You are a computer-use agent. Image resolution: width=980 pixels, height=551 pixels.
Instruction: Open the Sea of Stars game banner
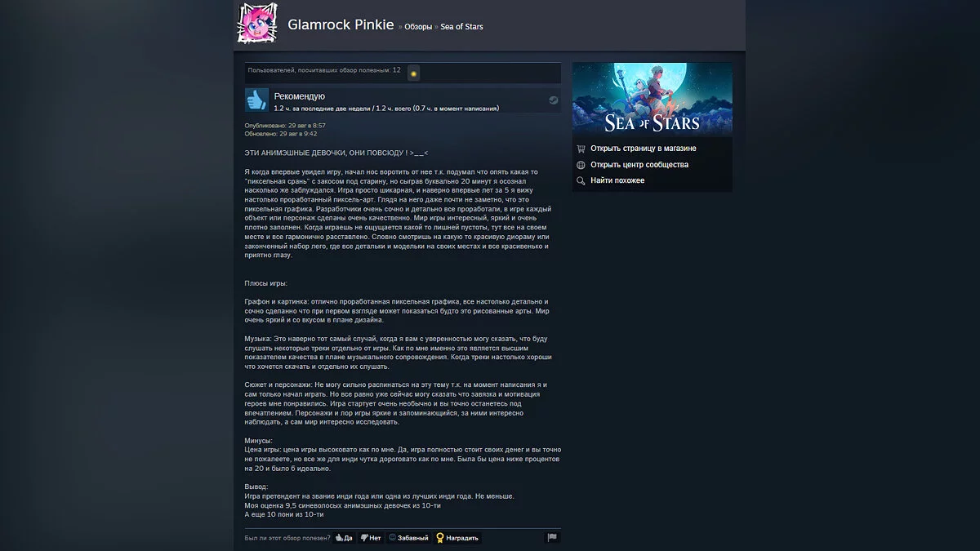(x=653, y=100)
